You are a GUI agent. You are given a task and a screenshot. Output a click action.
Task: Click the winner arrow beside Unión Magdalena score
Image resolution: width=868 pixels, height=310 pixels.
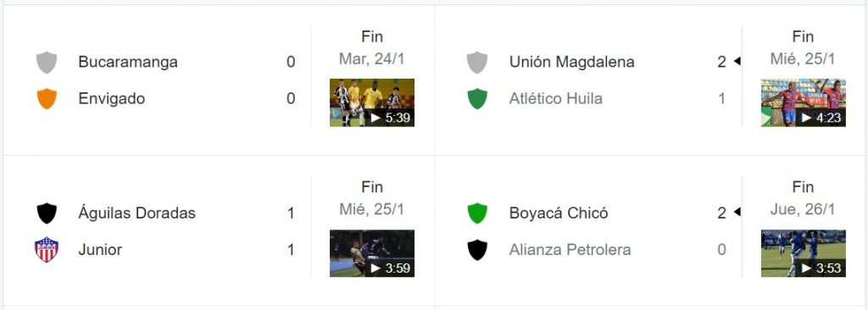pos(737,61)
